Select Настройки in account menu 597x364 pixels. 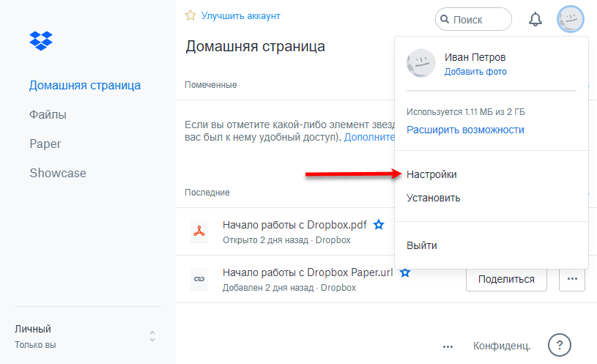pyautogui.click(x=431, y=174)
